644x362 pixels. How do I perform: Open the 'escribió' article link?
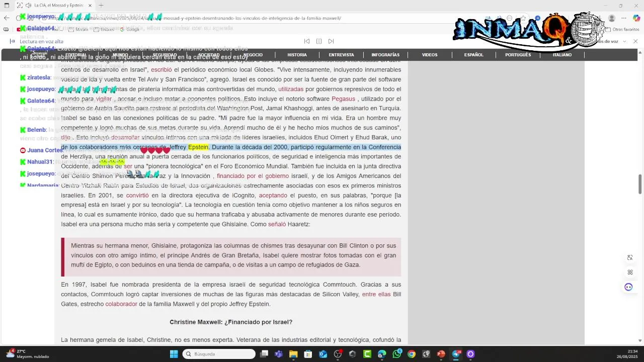[x=162, y=70]
